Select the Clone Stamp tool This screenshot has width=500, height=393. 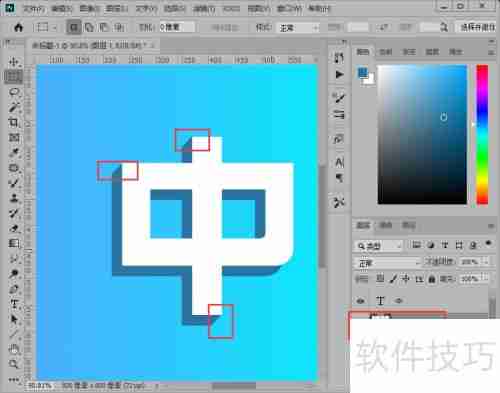(14, 198)
